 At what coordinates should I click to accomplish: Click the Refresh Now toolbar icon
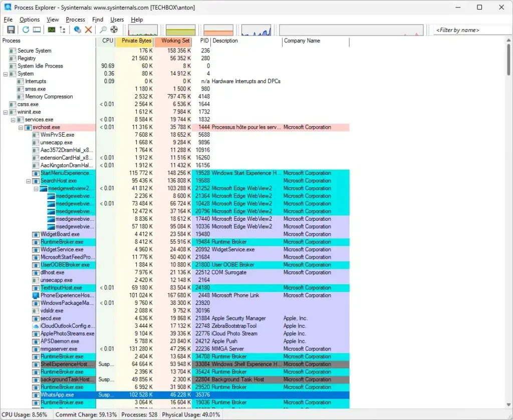click(x=26, y=30)
